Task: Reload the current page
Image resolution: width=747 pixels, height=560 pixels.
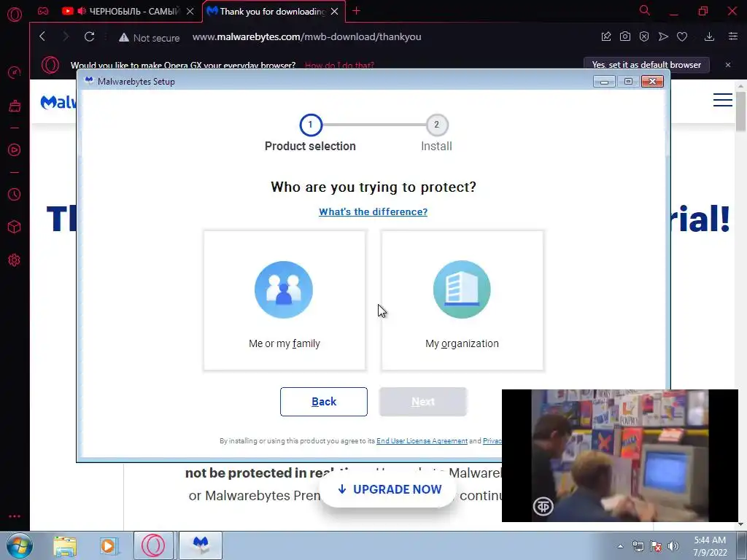Action: (89, 36)
